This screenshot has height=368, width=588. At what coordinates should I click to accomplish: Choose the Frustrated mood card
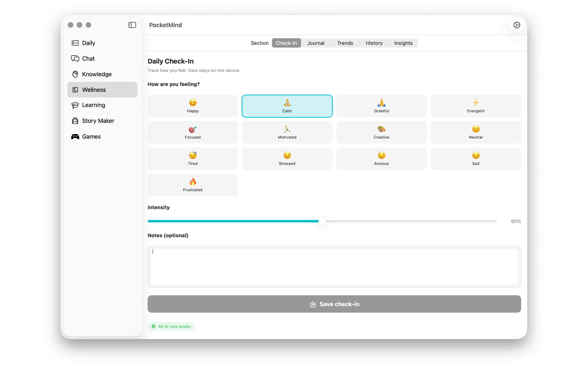193,185
